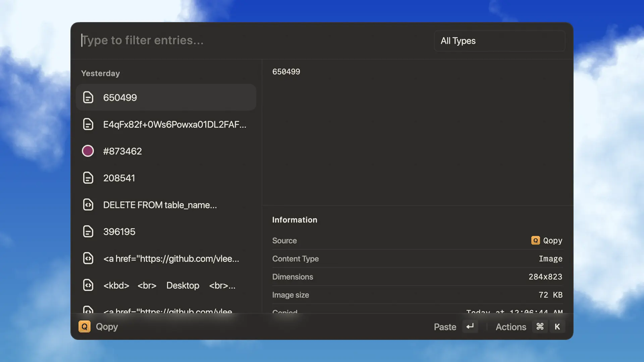Select the a href github.com/vlee entry
Viewport: 644px width, 362px height.
166,258
